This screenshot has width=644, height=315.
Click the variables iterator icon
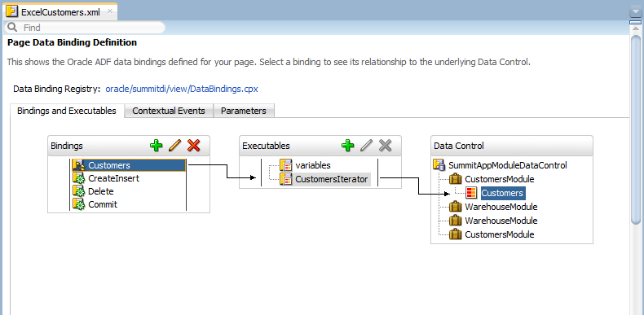[286, 165]
